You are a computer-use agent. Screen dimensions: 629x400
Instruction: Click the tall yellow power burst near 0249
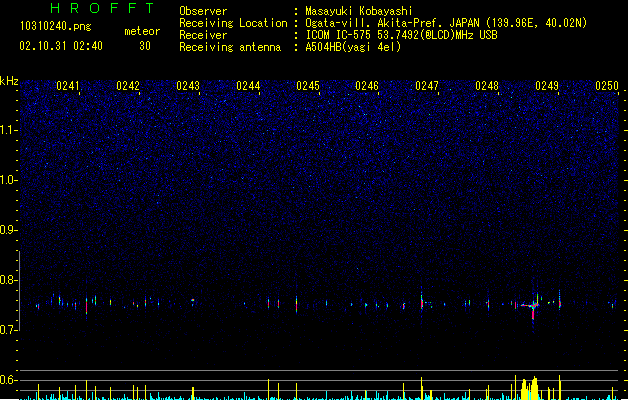click(x=530, y=388)
